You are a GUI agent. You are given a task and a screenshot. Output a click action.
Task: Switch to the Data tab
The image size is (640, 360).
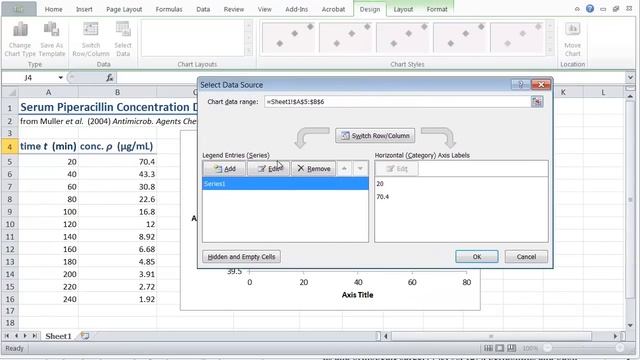click(x=203, y=9)
